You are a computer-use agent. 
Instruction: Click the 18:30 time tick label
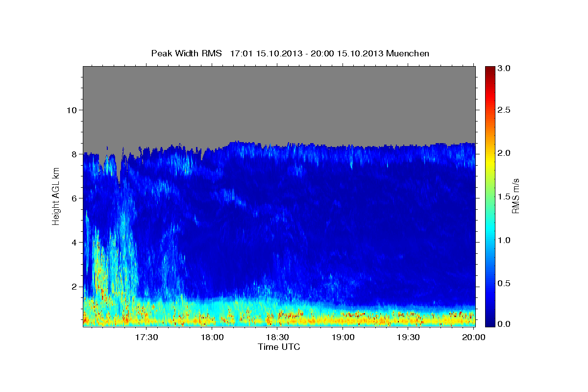[x=278, y=337]
